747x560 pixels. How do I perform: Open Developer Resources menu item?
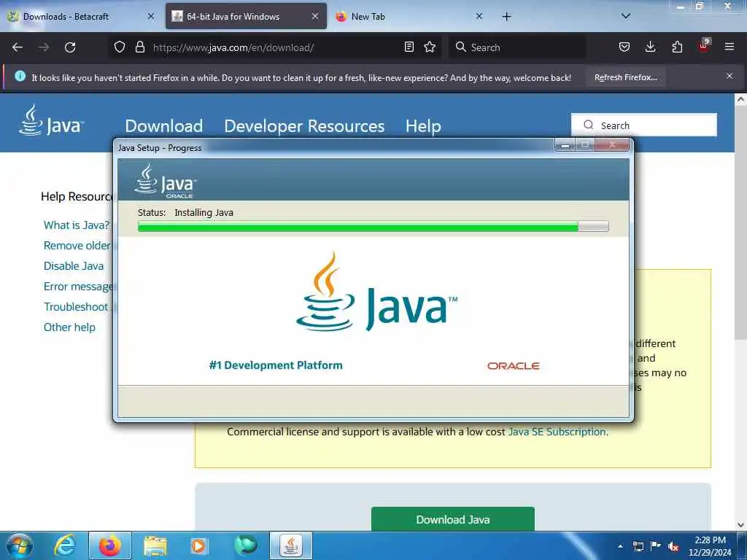304,125
